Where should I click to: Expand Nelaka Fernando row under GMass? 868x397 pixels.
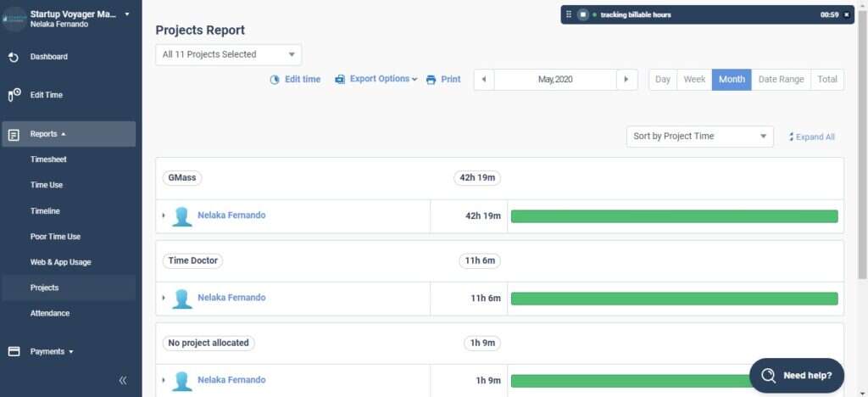pos(164,215)
